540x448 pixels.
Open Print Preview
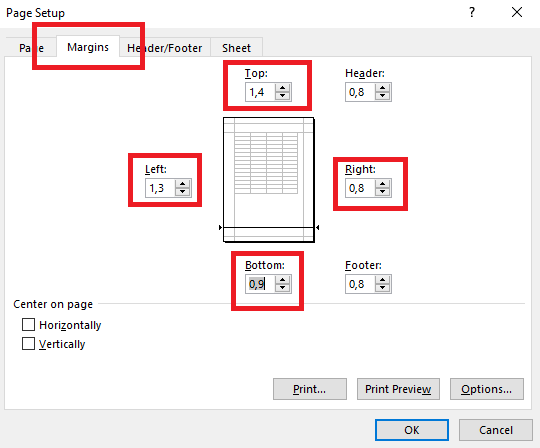click(x=398, y=389)
